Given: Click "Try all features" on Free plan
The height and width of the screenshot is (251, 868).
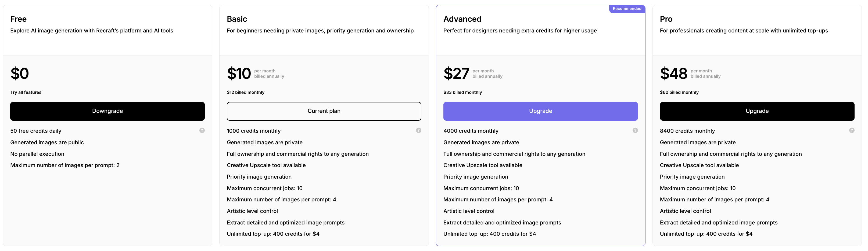Looking at the screenshot, I should (x=26, y=93).
